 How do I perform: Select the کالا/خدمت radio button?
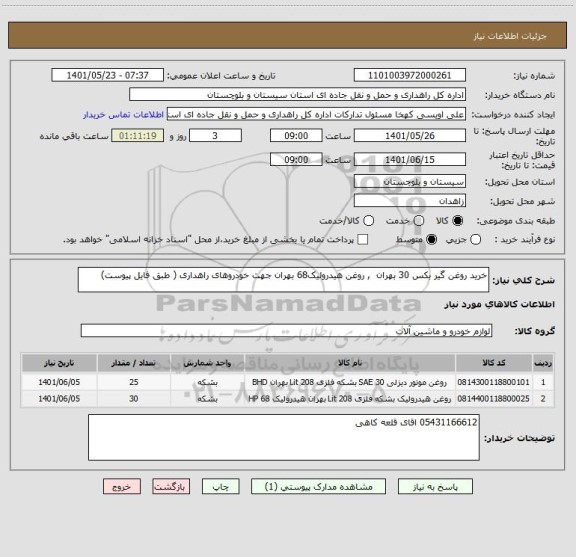pos(368,221)
